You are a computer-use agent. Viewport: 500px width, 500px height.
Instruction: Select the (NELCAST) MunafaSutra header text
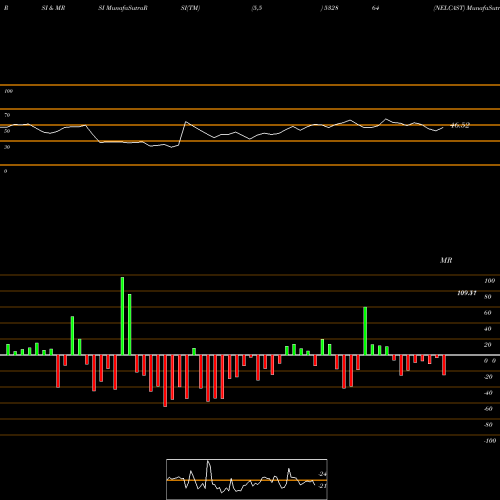point(466,8)
